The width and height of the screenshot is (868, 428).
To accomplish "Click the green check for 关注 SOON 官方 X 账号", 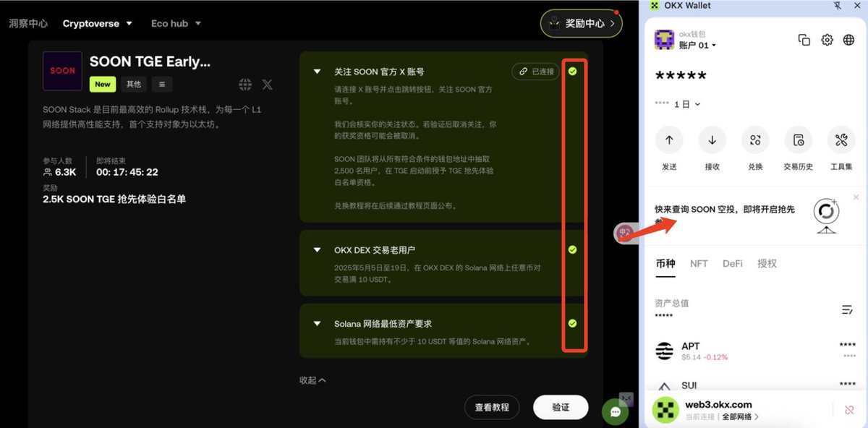I will tap(572, 71).
